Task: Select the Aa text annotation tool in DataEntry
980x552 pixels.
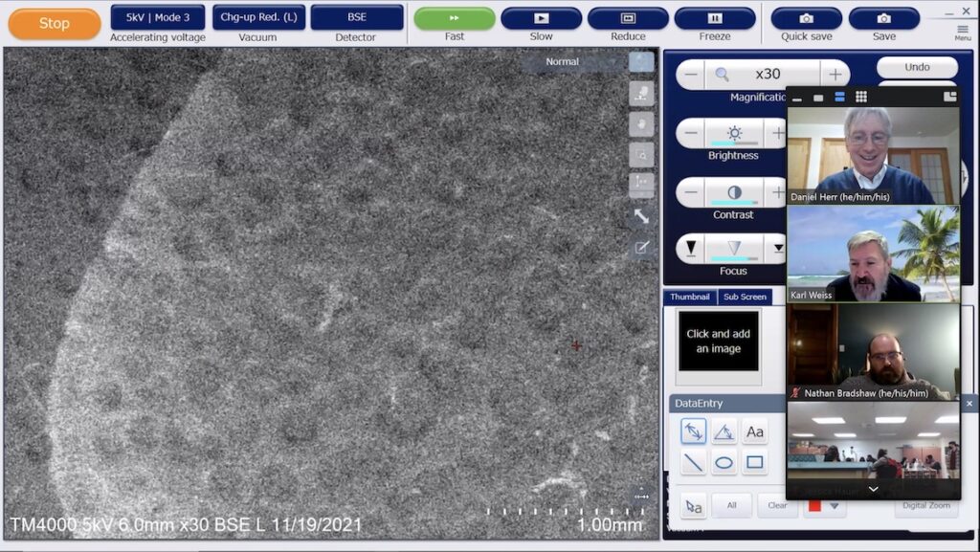Action: (755, 431)
